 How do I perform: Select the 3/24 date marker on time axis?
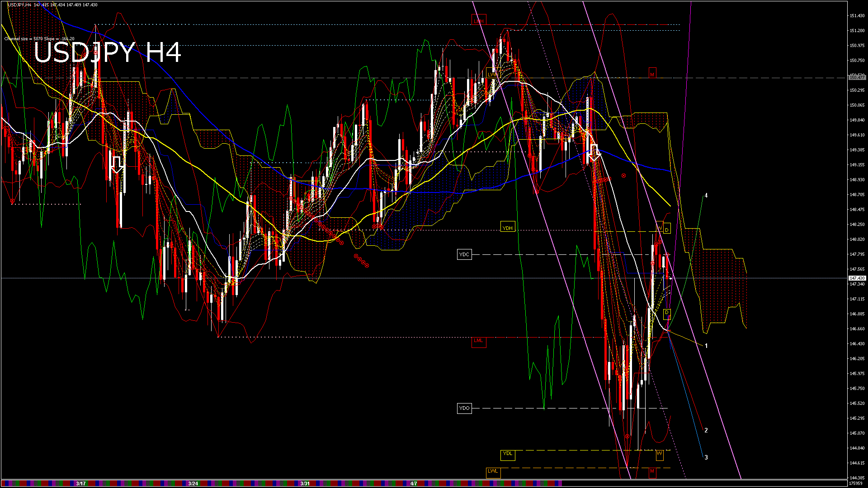coord(193,483)
